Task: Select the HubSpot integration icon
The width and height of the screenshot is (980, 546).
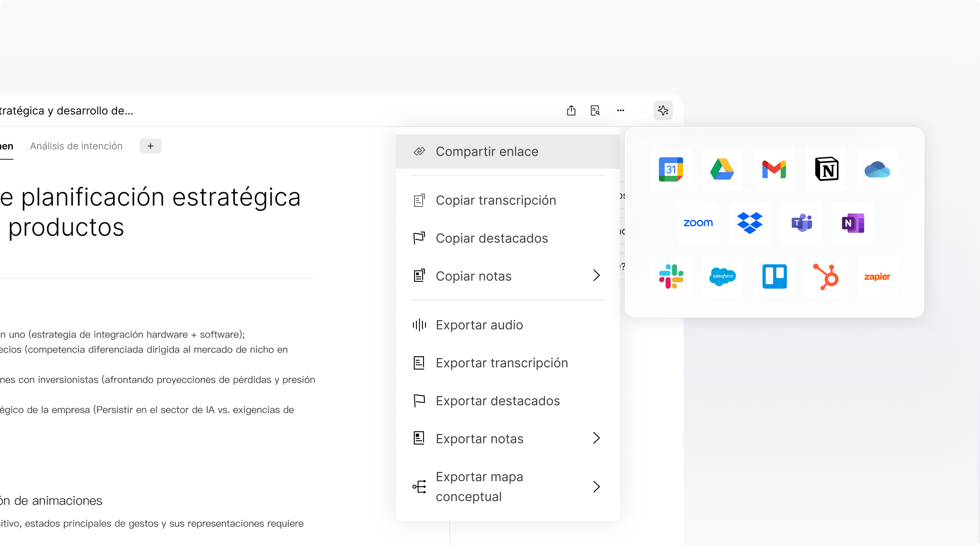Action: tap(826, 276)
